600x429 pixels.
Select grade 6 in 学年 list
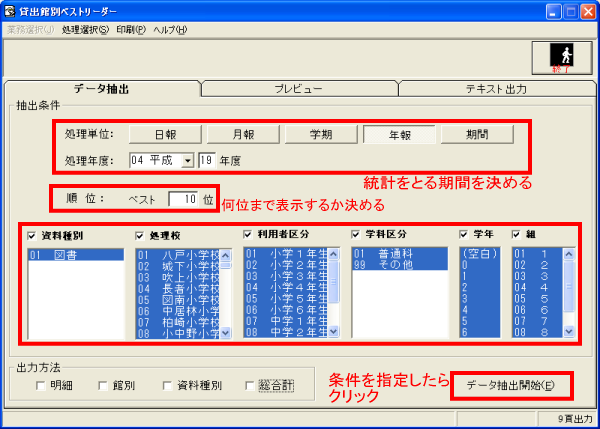click(x=479, y=332)
